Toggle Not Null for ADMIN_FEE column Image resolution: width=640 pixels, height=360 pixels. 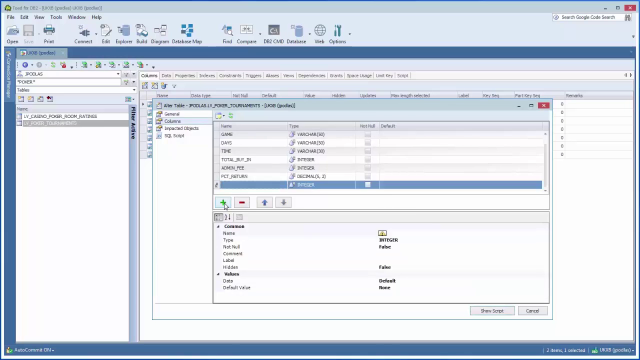click(x=368, y=168)
